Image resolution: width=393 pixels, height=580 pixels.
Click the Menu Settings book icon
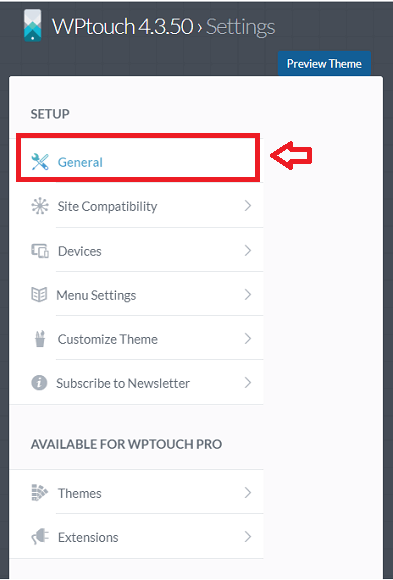coord(39,295)
